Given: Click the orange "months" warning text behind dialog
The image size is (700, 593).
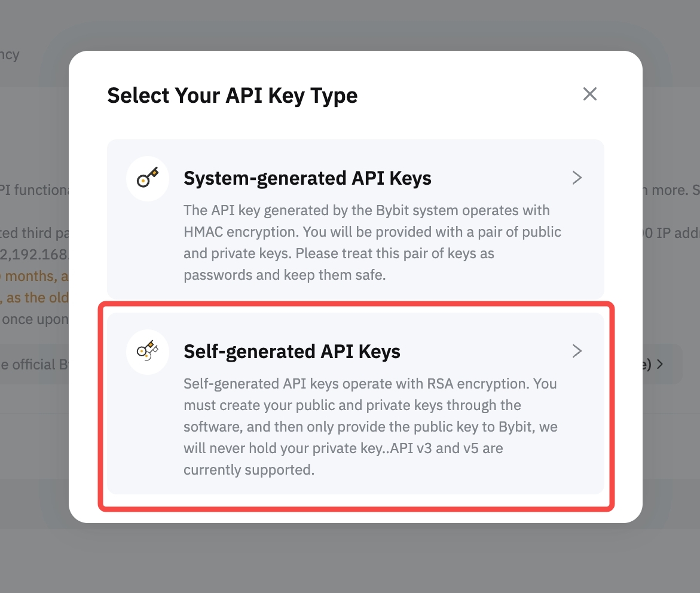Looking at the screenshot, I should [x=35, y=276].
